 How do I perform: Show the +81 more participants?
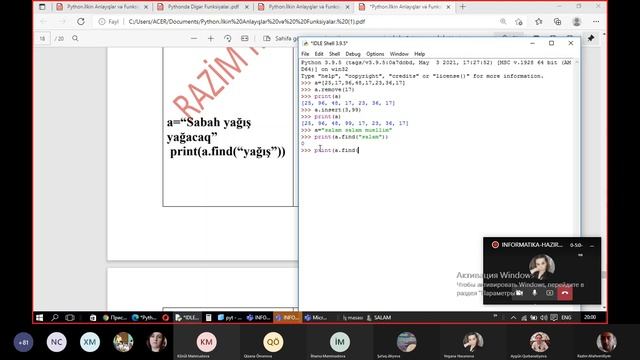click(x=24, y=342)
